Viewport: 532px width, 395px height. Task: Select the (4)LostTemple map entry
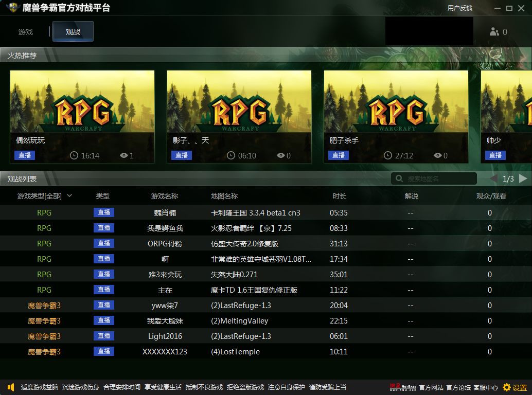(235, 352)
